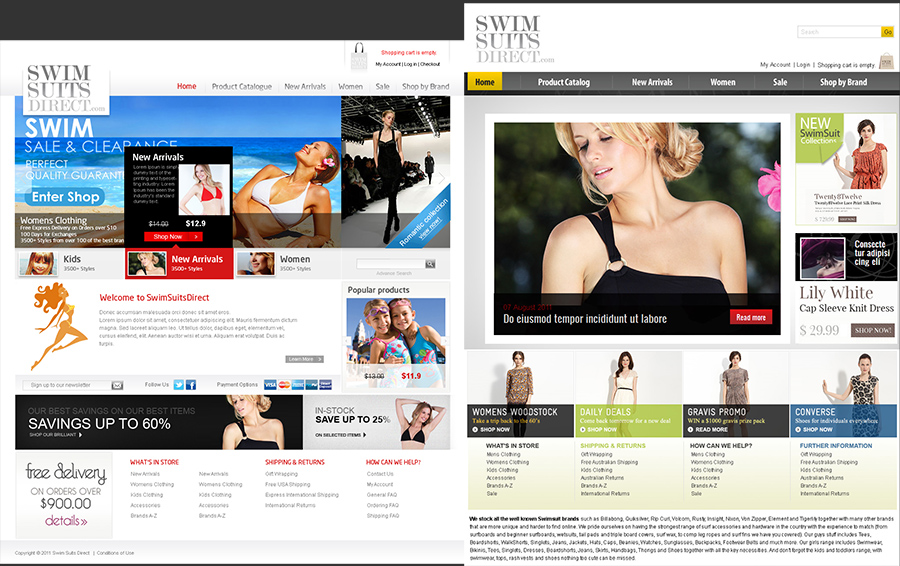
Task: Click the red bikini New Arrivals product image
Action: click(x=204, y=189)
